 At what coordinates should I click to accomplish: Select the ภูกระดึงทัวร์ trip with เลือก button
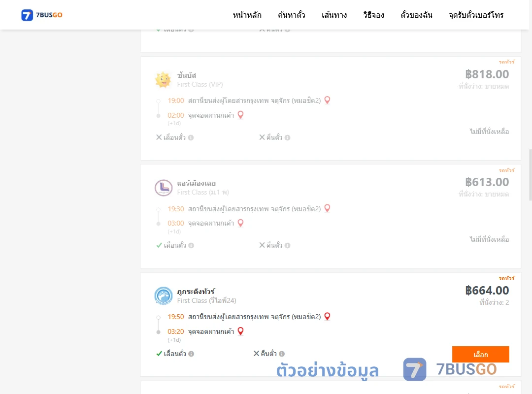(x=480, y=354)
